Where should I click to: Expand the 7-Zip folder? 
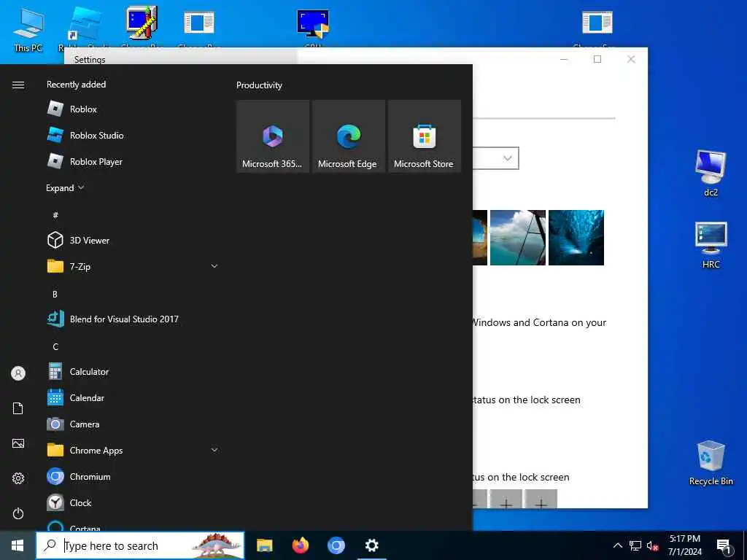click(x=133, y=266)
